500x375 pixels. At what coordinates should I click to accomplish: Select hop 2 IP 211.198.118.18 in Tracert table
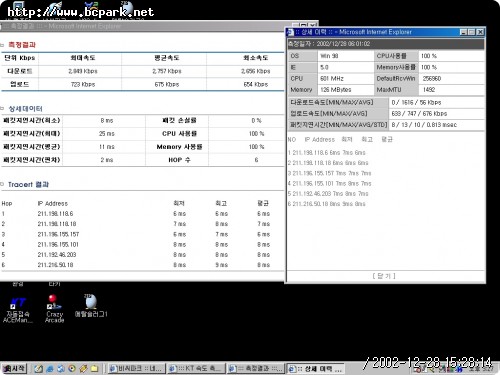click(57, 224)
